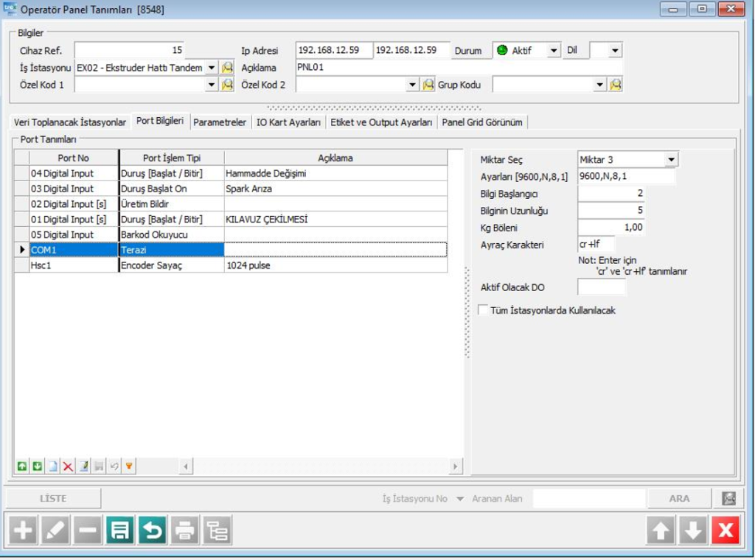Click the large red X close icon
Image resolution: width=755 pixels, height=560 pixels.
[x=726, y=531]
